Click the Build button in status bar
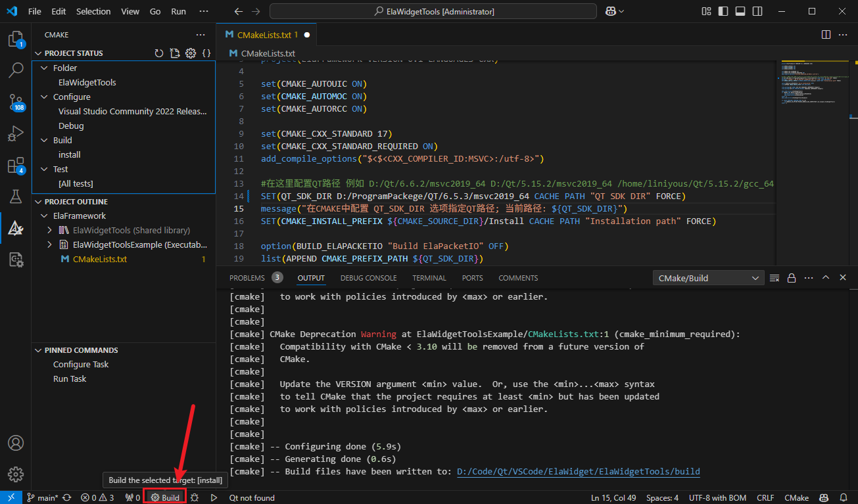The height and width of the screenshot is (504, 858). [x=165, y=497]
